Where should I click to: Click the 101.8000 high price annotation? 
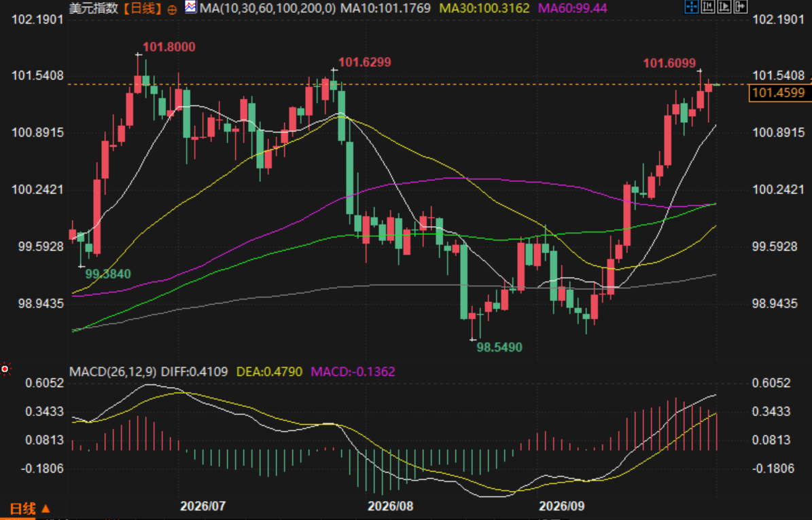pyautogui.click(x=169, y=47)
